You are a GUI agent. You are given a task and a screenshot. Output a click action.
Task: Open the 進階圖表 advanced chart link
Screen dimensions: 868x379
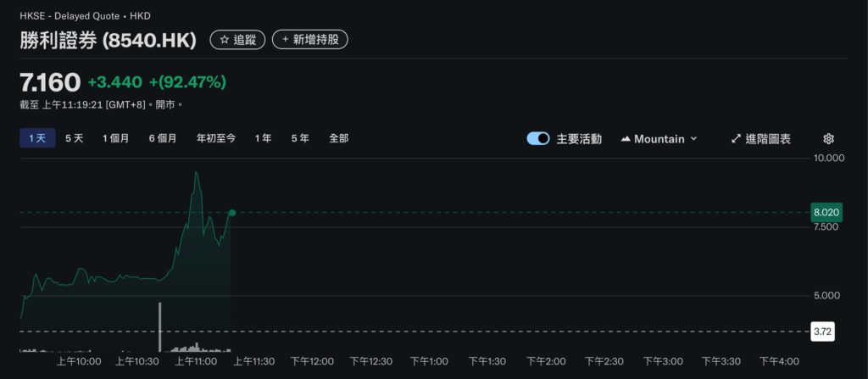click(768, 138)
